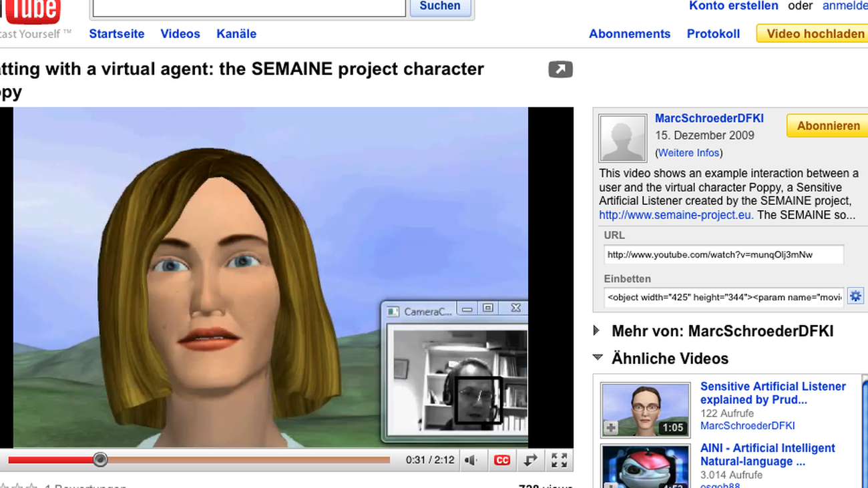Click the Video hochladen upload button
868x488 pixels.
(x=815, y=33)
